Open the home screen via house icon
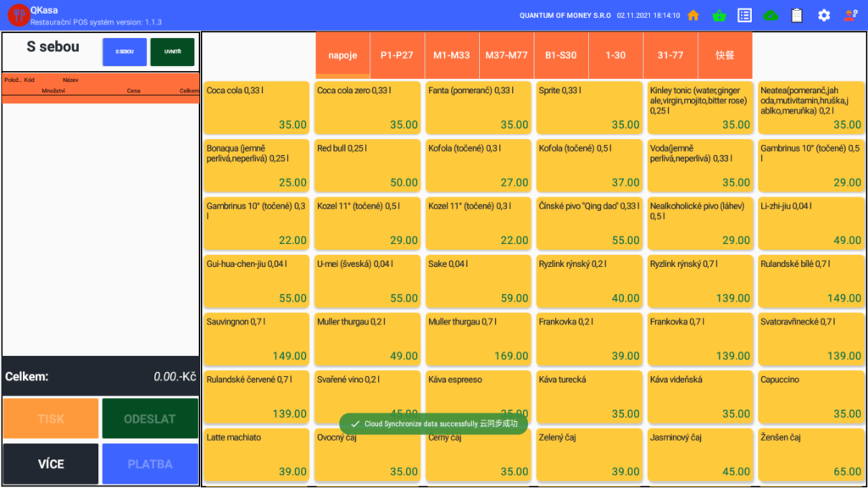This screenshot has width=868, height=488. pos(693,15)
